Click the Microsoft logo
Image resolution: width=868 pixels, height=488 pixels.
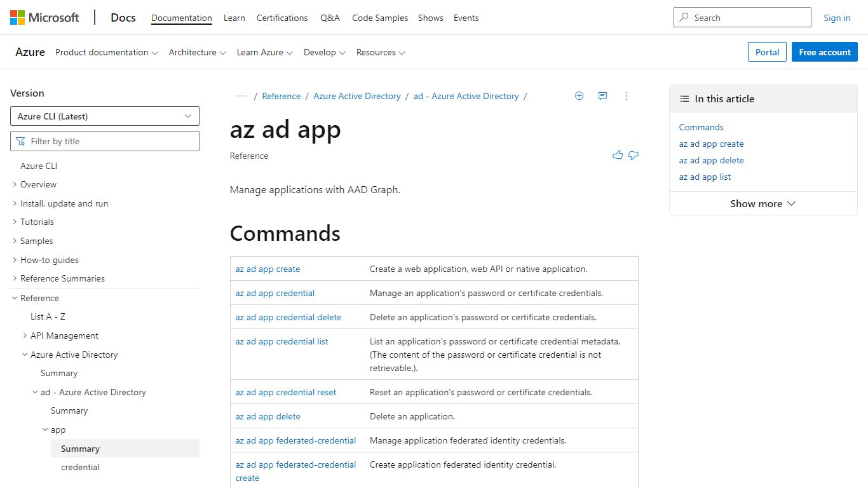coord(44,18)
